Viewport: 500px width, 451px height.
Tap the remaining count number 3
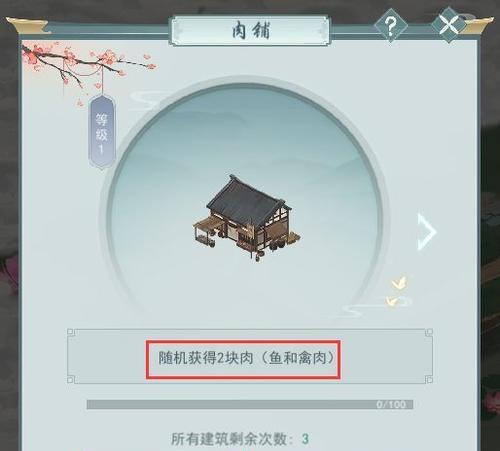(305, 439)
